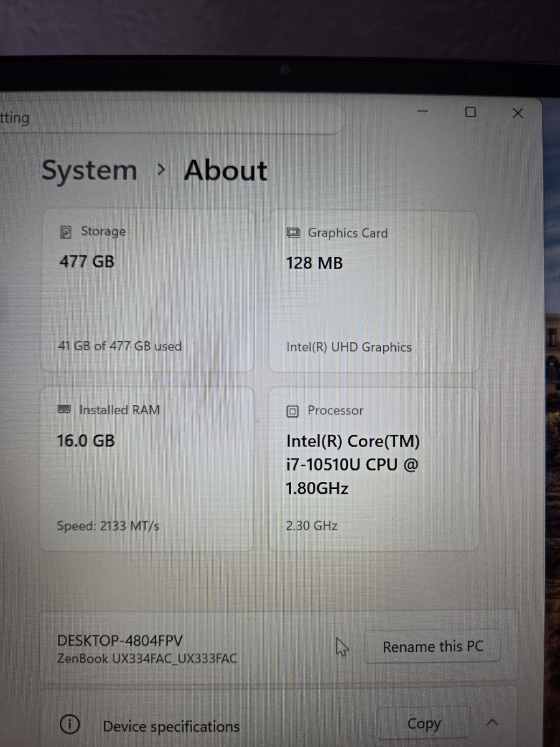This screenshot has width=560, height=747.
Task: Click the breadcrumb chevron separator
Action: 161,170
